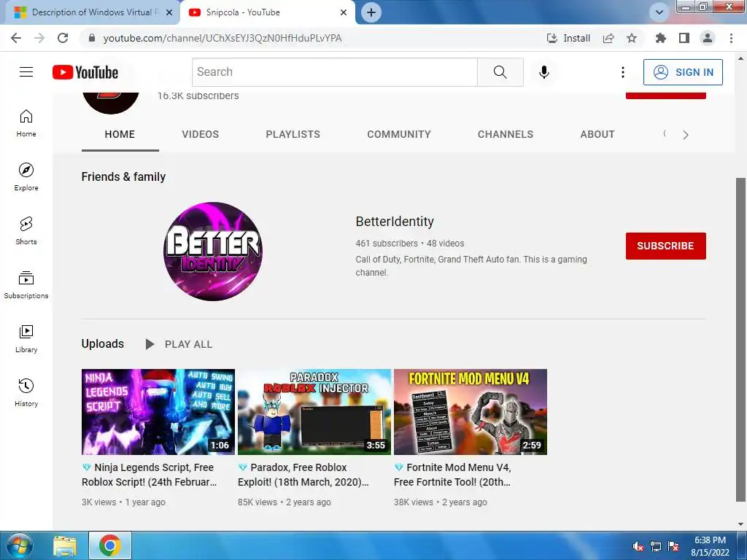The image size is (747, 560).
Task: Click the YouTube logo
Action: coord(85,72)
